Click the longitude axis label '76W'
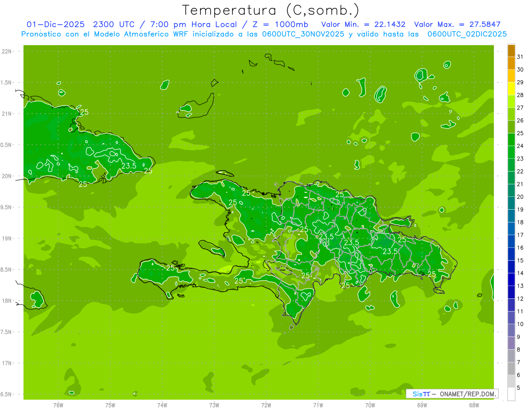The image size is (532, 411). tap(58, 405)
